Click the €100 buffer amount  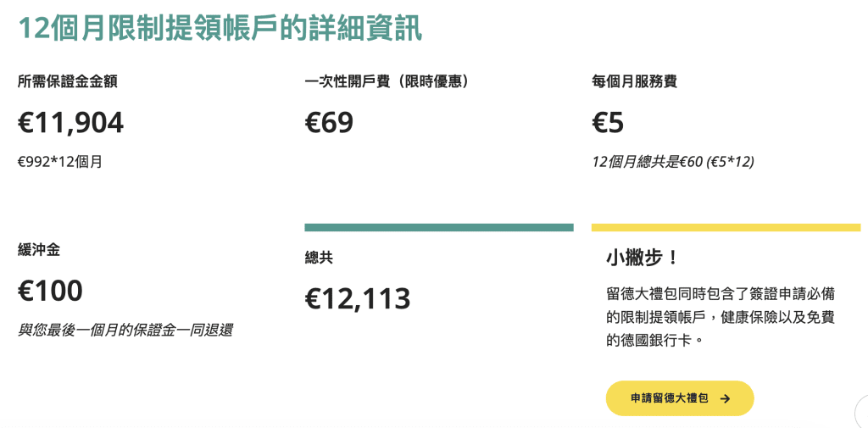(50, 291)
